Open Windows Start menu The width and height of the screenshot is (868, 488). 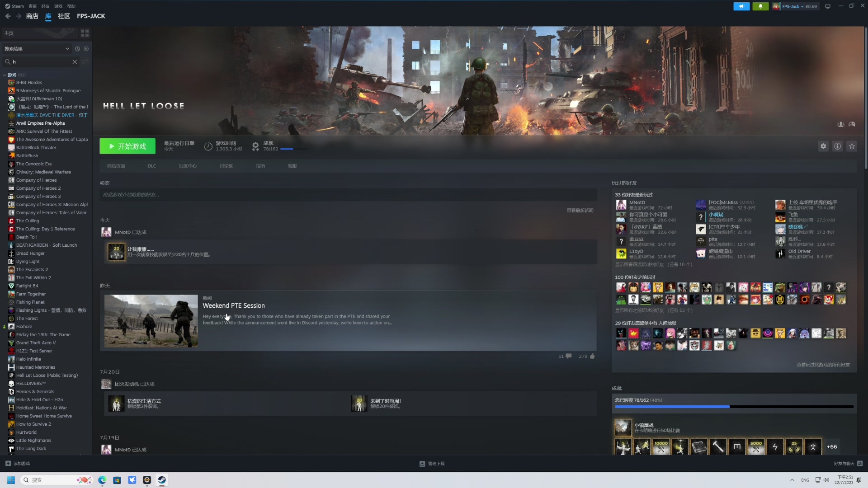tap(11, 480)
